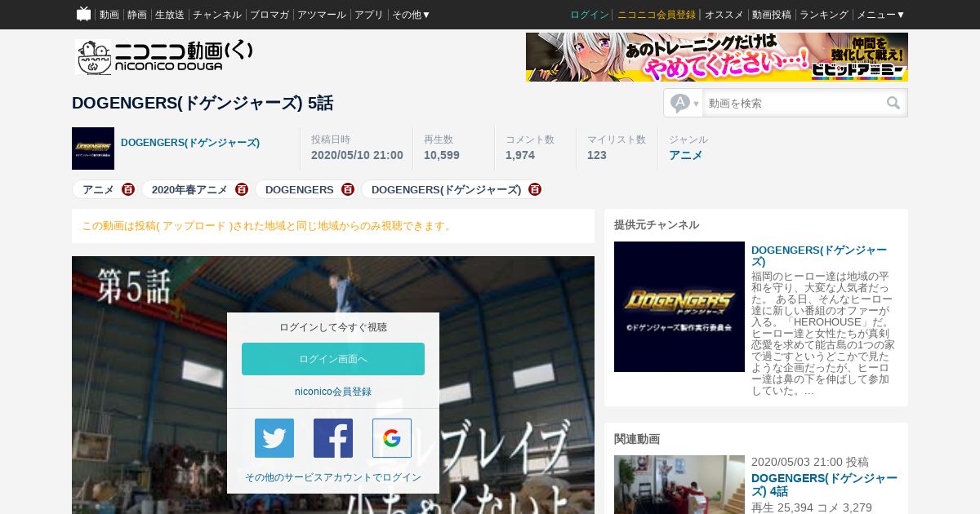This screenshot has height=514, width=980.
Task: Click the Niconico TV icon in top bar
Action: click(83, 14)
